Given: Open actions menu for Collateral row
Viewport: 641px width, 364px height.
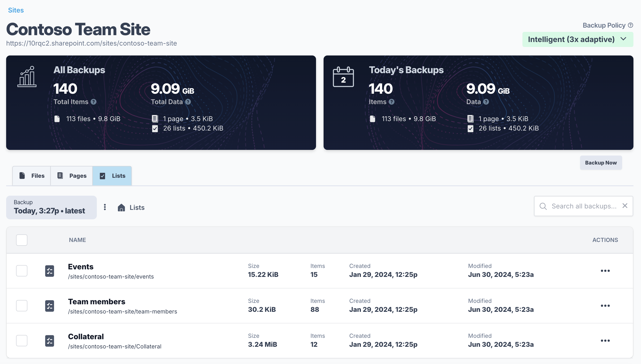Looking at the screenshot, I should (605, 341).
